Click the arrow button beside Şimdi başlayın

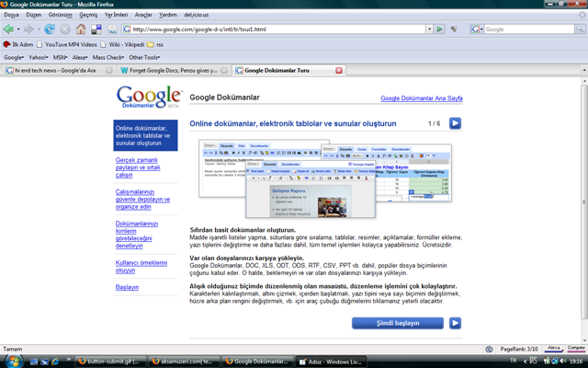455,323
